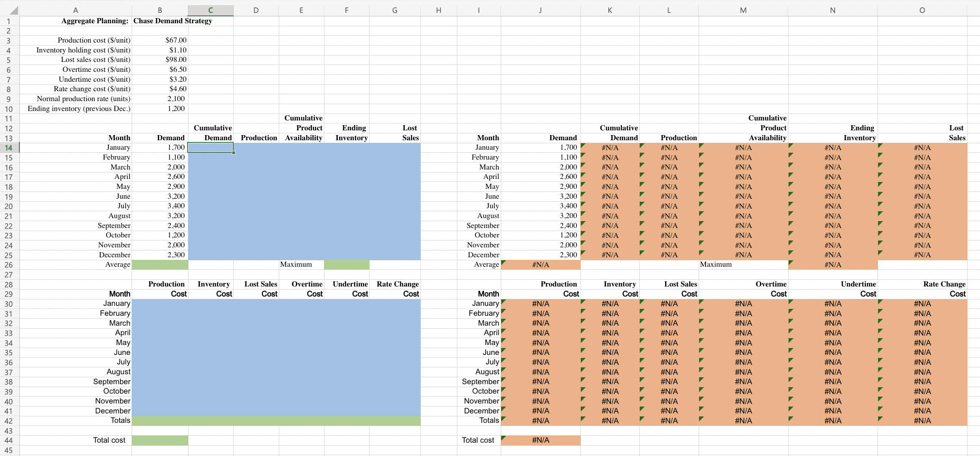The width and height of the screenshot is (980, 456).
Task: Click row header 14
Action: (x=9, y=147)
